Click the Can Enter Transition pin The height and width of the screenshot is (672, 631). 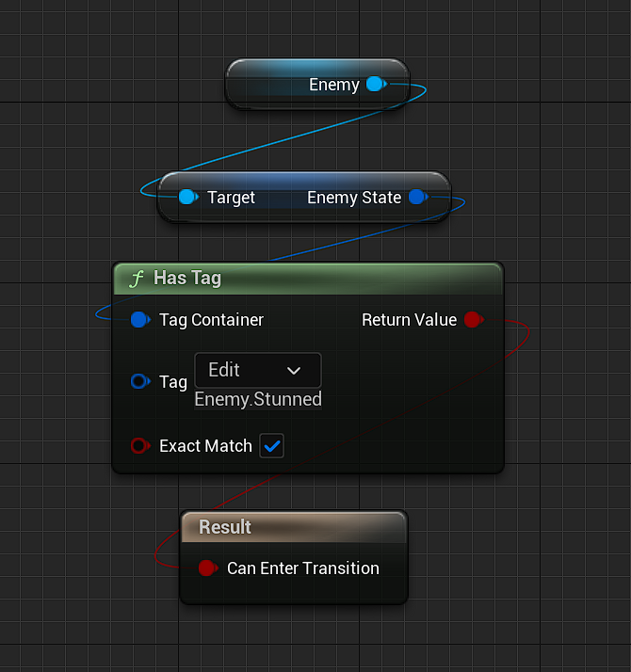208,568
